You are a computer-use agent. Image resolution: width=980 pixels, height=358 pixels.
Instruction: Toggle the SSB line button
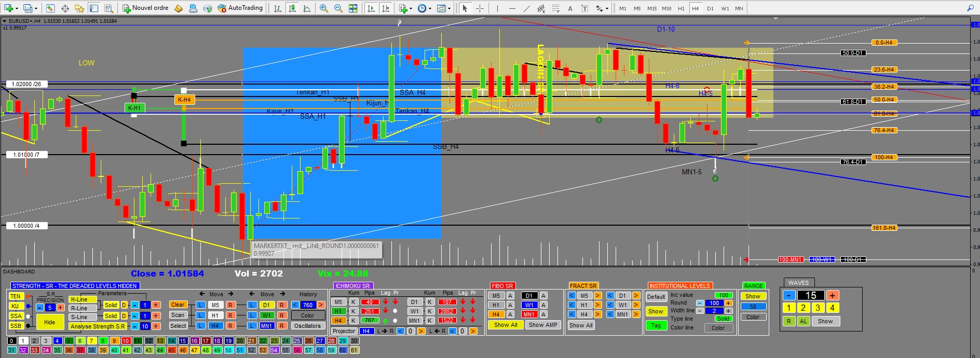point(16,326)
